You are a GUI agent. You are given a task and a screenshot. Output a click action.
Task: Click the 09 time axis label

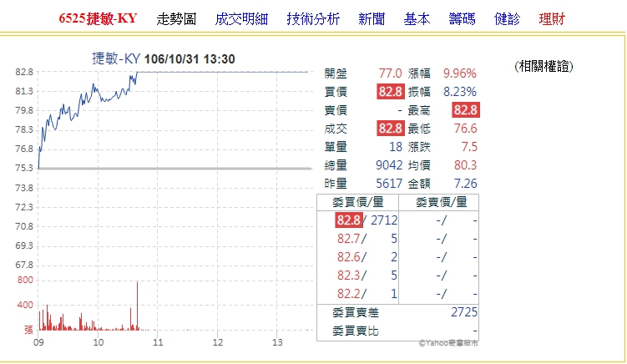pos(38,342)
